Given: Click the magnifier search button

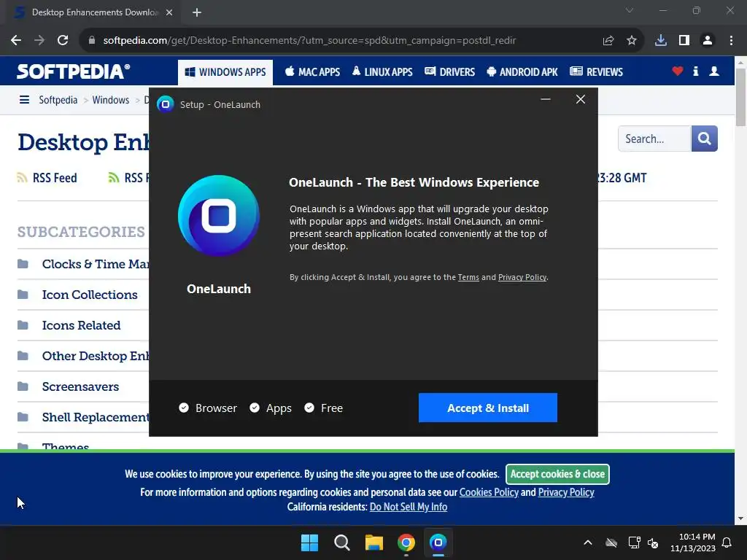Looking at the screenshot, I should [705, 139].
